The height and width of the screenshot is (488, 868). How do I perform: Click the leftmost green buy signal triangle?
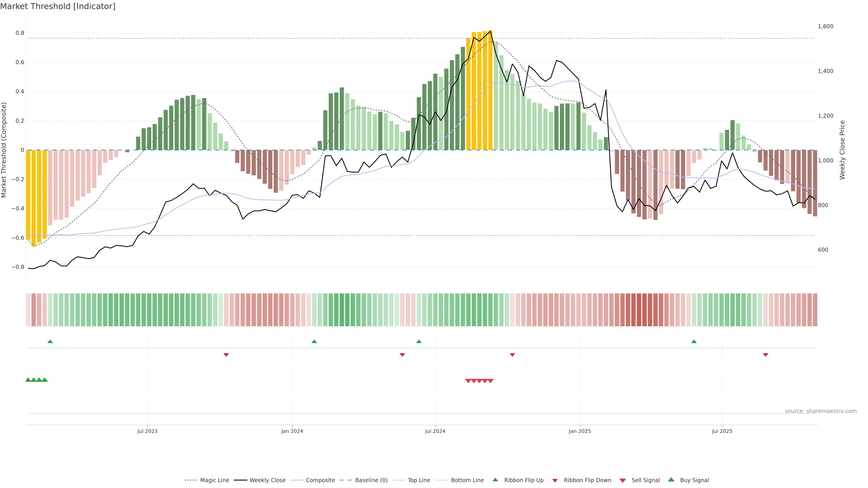click(x=28, y=380)
